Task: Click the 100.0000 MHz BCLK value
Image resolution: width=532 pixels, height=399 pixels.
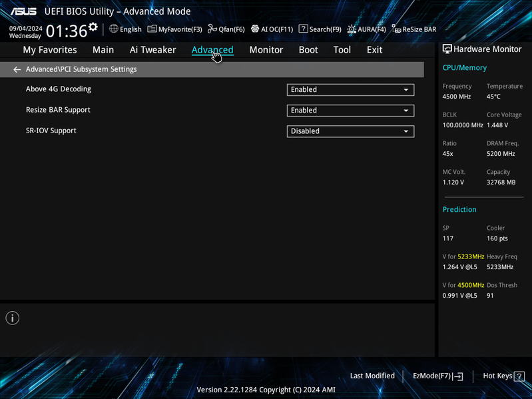Action: 463,125
